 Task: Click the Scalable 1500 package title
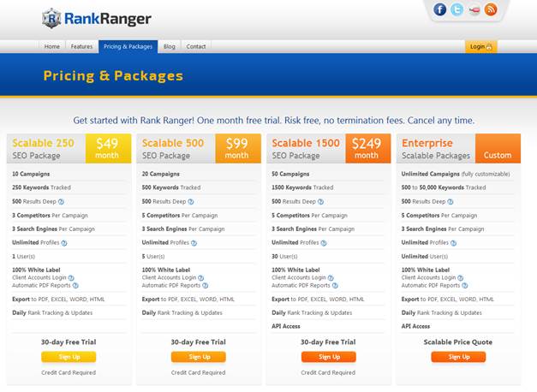point(306,143)
